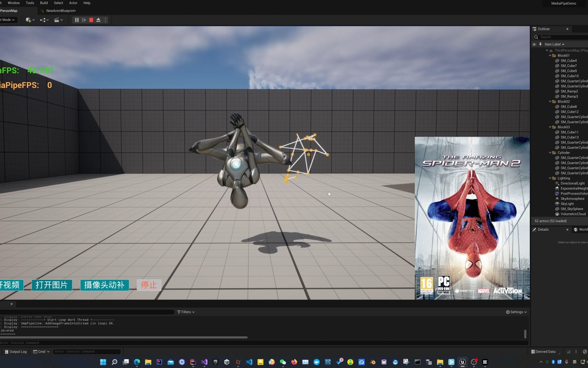This screenshot has width=588, height=368.
Task: Open the Cmd console type dropdown
Action: [41, 351]
